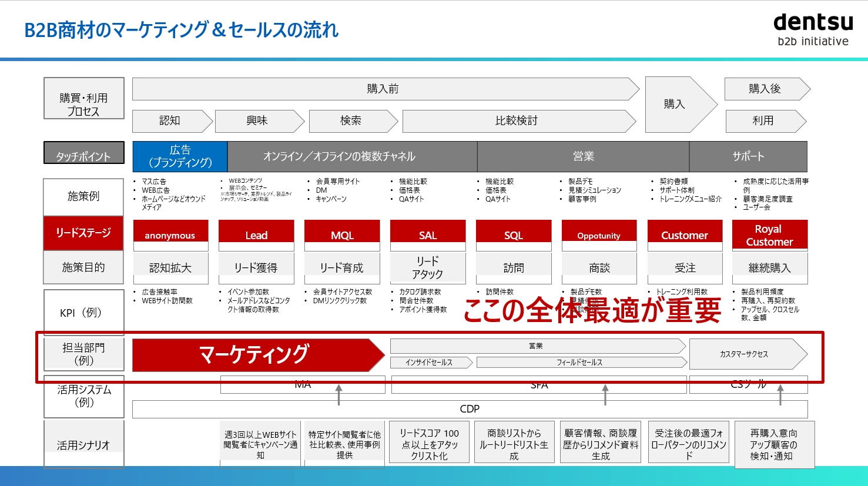Select the リードステージ row label

(x=83, y=233)
